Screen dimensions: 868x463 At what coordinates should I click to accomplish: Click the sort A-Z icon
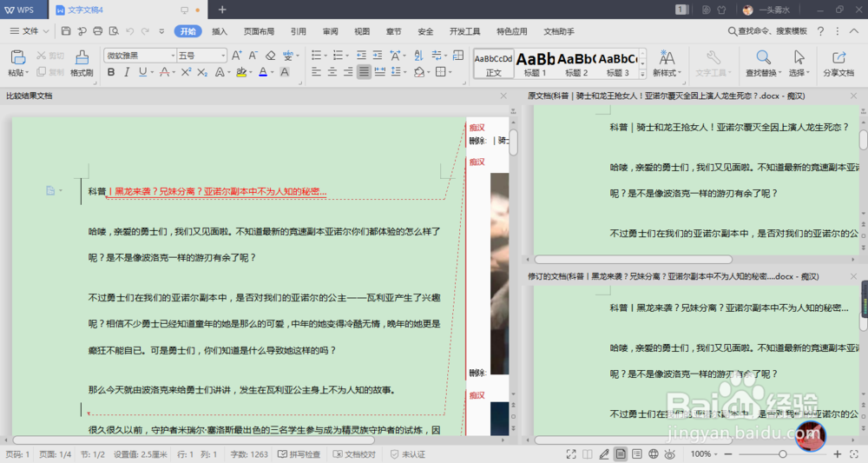click(x=418, y=56)
